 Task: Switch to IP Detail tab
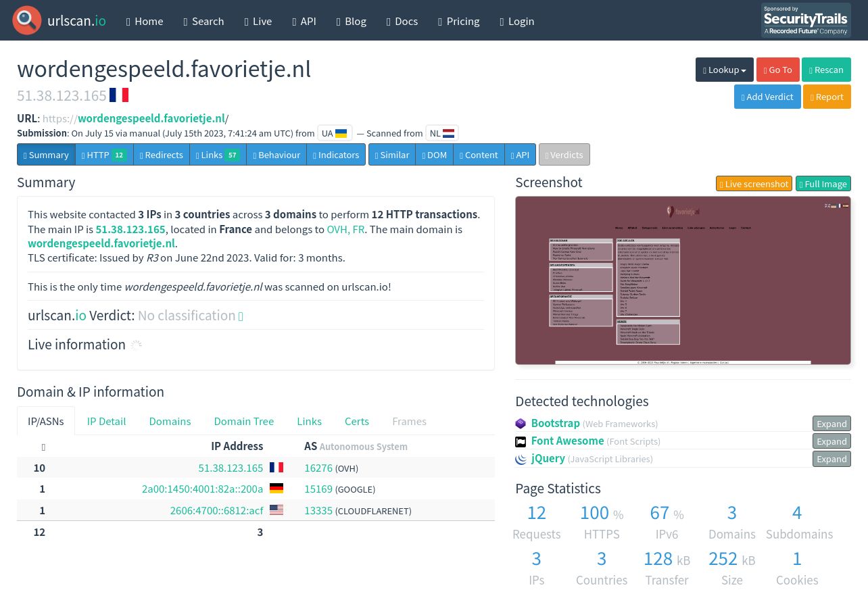[106, 421]
